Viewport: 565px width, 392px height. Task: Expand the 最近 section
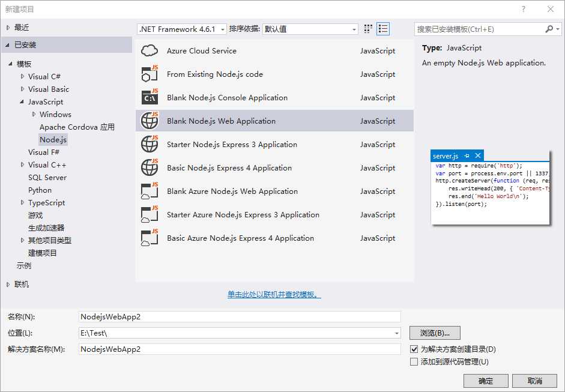pos(8,28)
